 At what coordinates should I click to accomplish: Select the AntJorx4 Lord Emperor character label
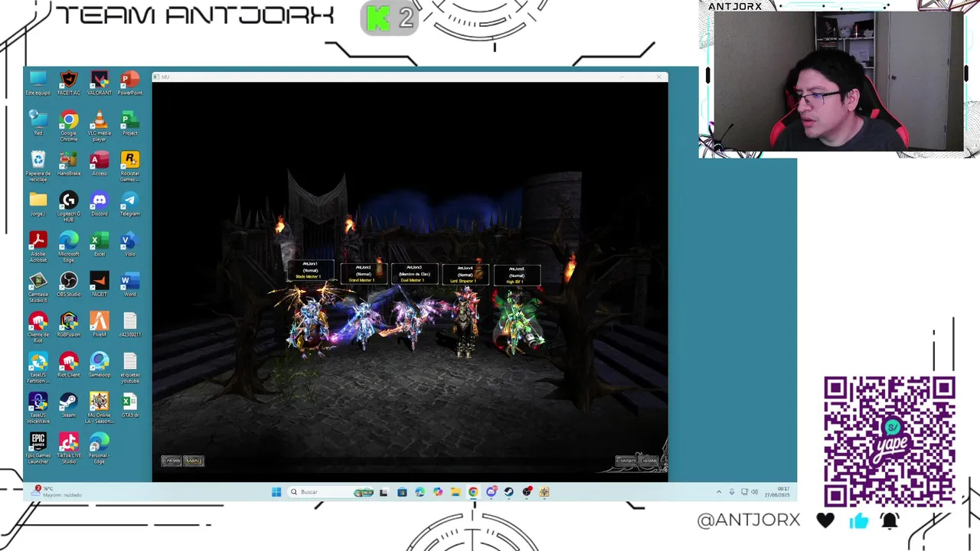click(x=465, y=274)
